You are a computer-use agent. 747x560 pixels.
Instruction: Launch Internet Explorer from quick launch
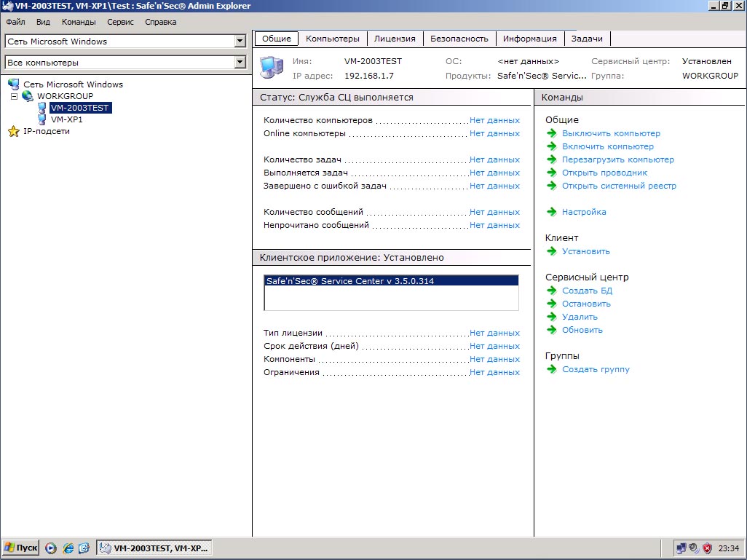pos(68,548)
